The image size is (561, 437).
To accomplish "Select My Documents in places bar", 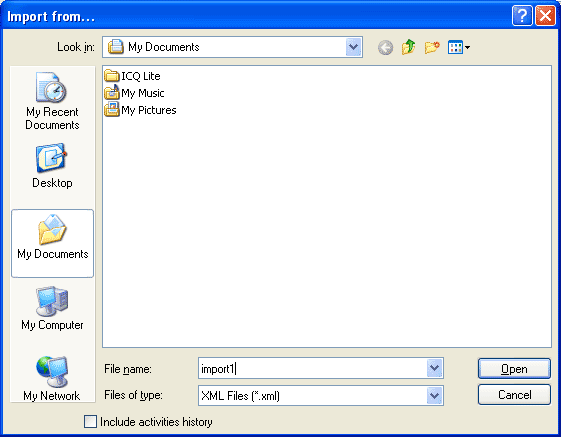I will 53,243.
